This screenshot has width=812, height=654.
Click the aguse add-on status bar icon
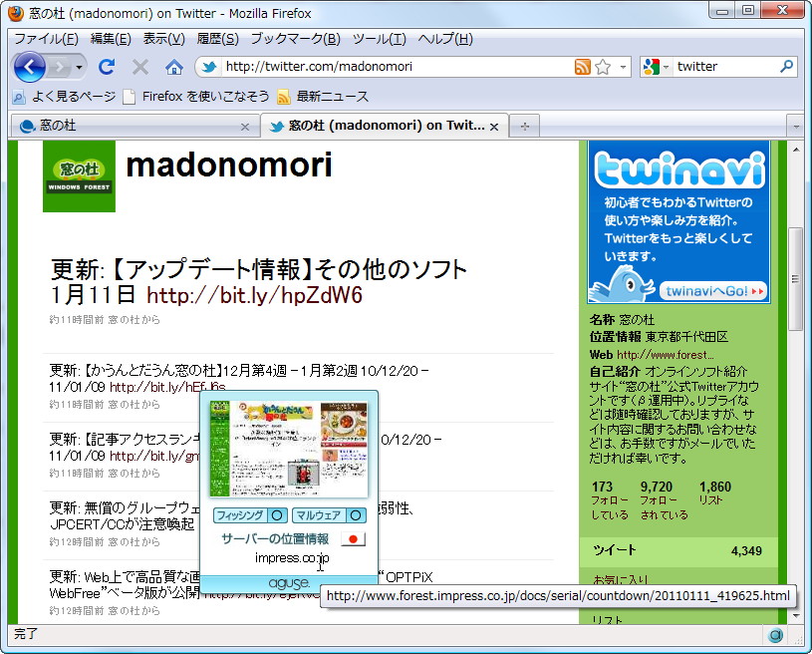coord(775,635)
